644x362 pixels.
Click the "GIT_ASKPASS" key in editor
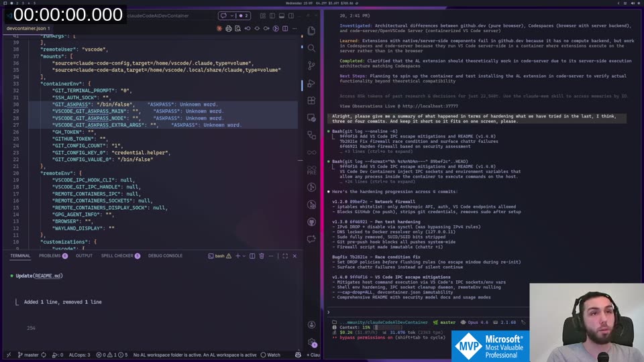72,105
